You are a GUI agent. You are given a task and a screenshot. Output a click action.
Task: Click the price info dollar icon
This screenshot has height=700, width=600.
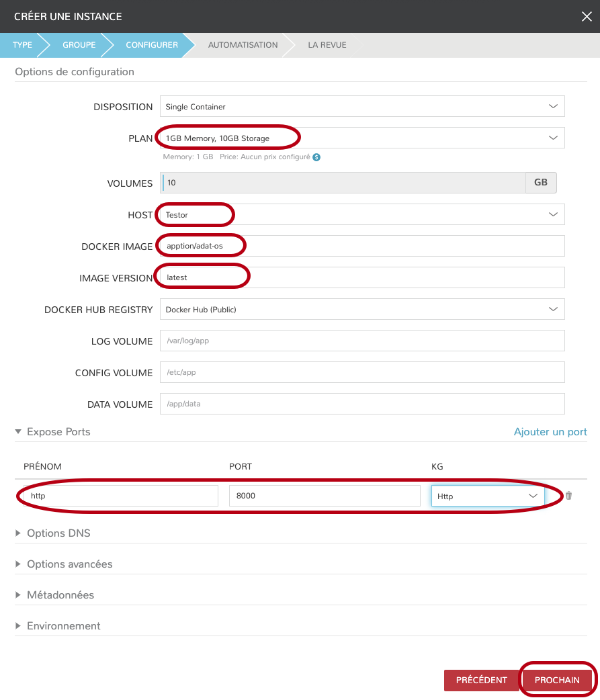point(316,157)
